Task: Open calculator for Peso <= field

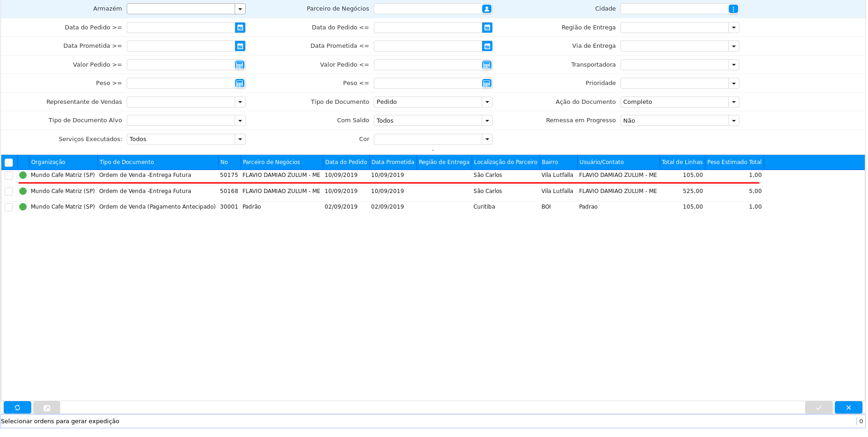Action: point(487,83)
